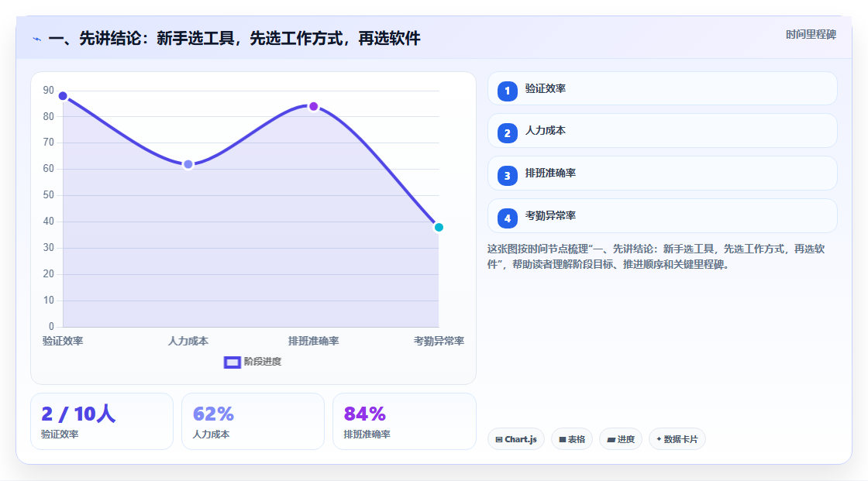Image resolution: width=868 pixels, height=481 pixels.
Task: Click the description paragraph starting 这张图按时间节点
Action: pyautogui.click(x=656, y=256)
